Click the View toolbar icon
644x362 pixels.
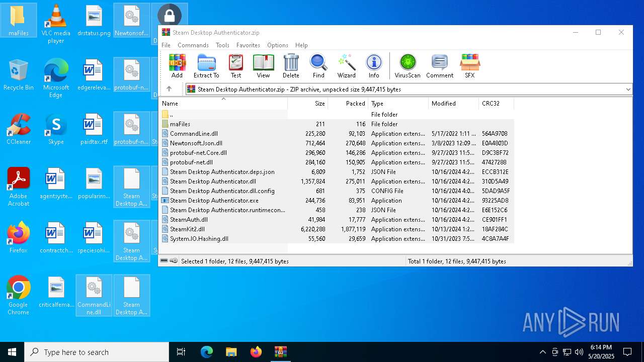263,66
